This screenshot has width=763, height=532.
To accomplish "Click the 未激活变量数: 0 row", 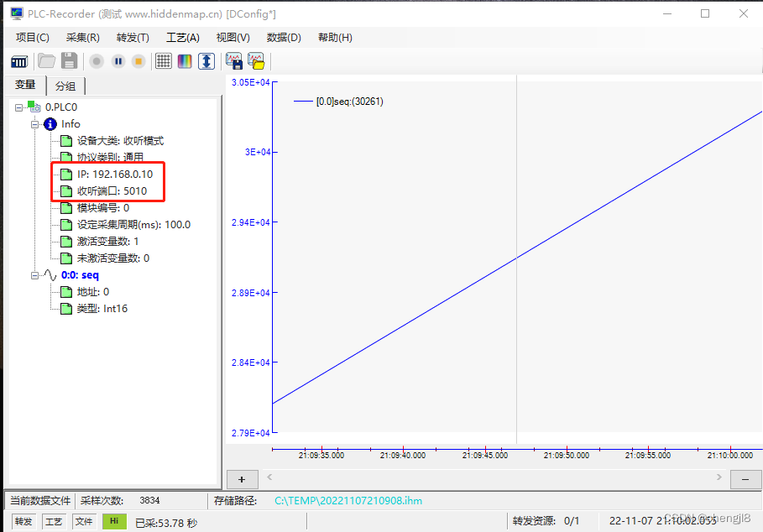I will coord(112,258).
